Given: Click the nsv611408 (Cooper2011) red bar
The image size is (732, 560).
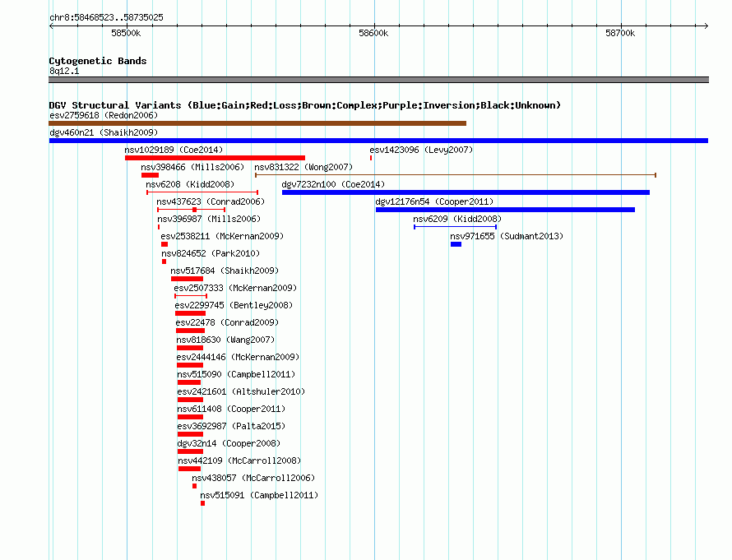Looking at the screenshot, I should tap(191, 417).
